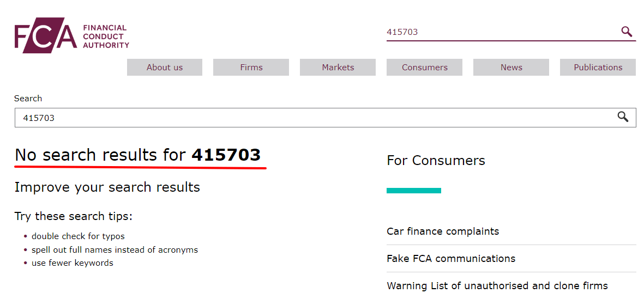Click the header search magnifier icon
Image resolution: width=644 pixels, height=299 pixels.
627,32
